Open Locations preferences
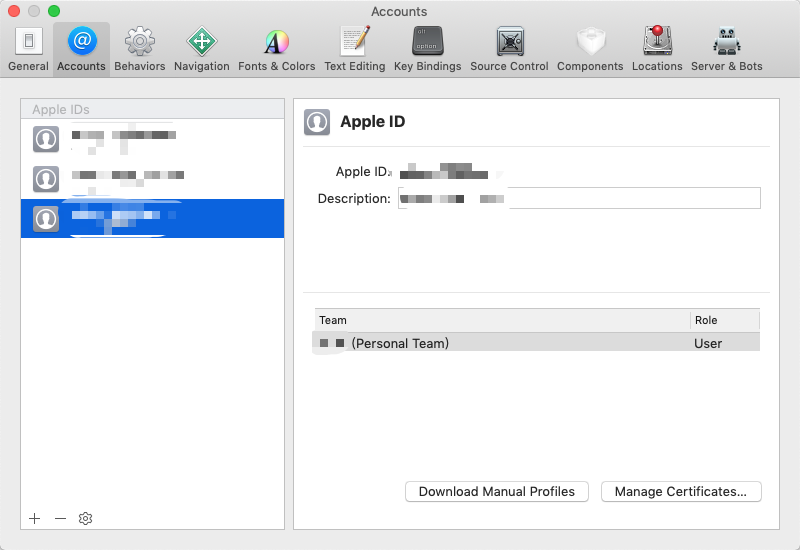 click(x=657, y=49)
